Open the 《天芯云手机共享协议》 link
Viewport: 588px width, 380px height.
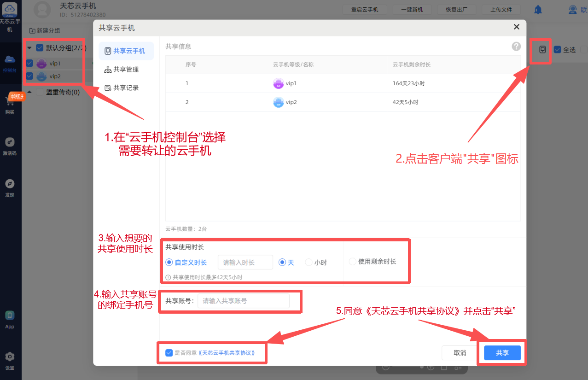coord(226,353)
